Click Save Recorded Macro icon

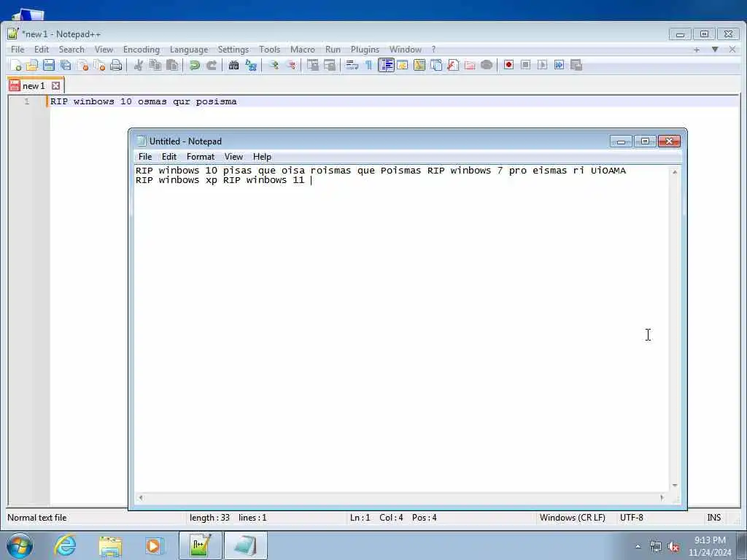click(x=576, y=65)
